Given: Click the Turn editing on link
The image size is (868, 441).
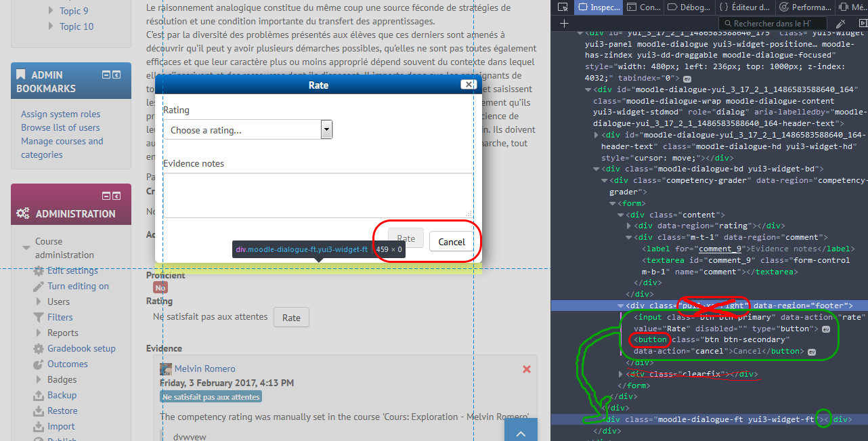Looking at the screenshot, I should click(x=78, y=286).
